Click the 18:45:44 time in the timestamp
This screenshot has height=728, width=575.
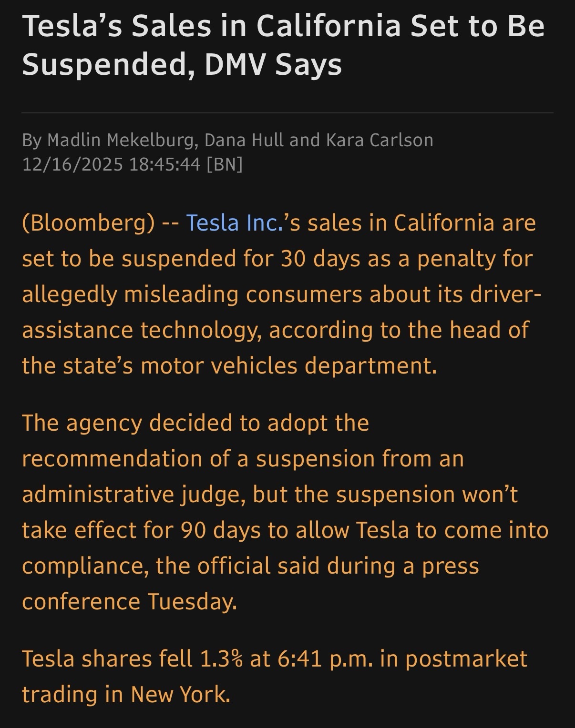[x=164, y=165]
